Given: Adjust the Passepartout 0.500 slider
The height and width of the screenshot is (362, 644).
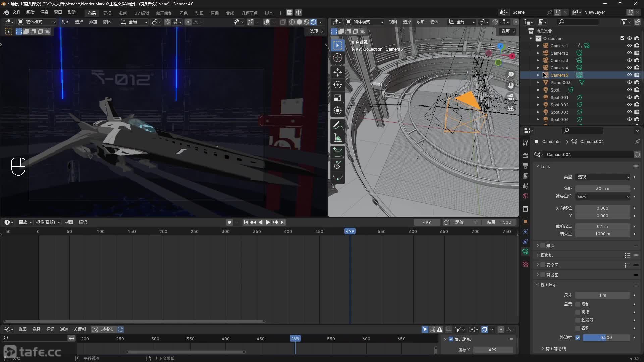Looking at the screenshot, I should (x=606, y=338).
